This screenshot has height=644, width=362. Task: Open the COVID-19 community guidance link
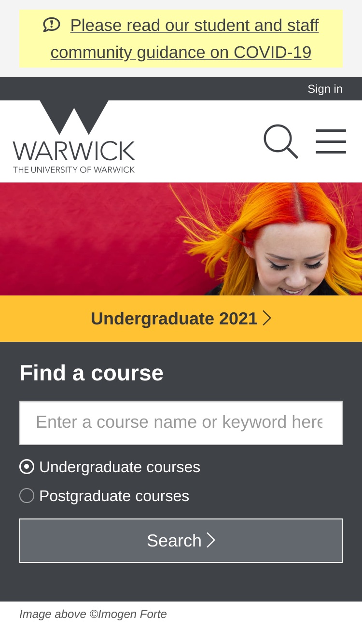[x=184, y=39]
